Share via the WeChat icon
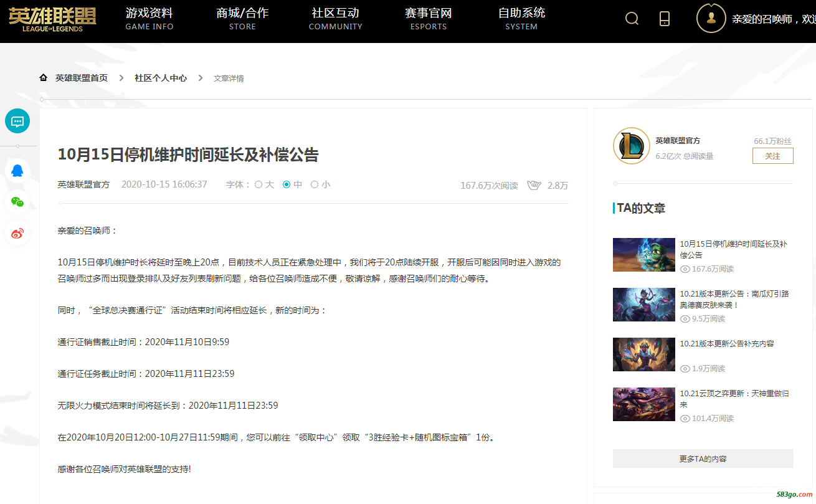This screenshot has width=816, height=504. click(17, 202)
